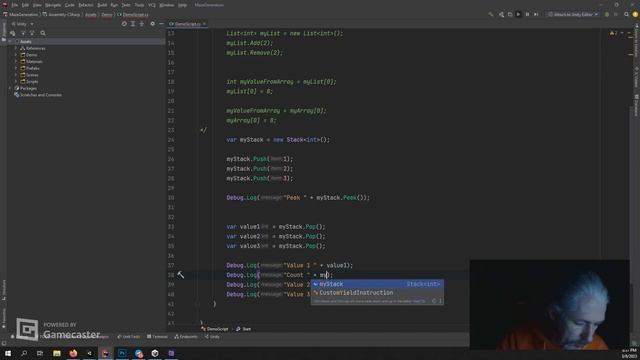Image resolution: width=640 pixels, height=360 pixels.
Task: Expand the Packages node
Action: pyautogui.click(x=10, y=88)
